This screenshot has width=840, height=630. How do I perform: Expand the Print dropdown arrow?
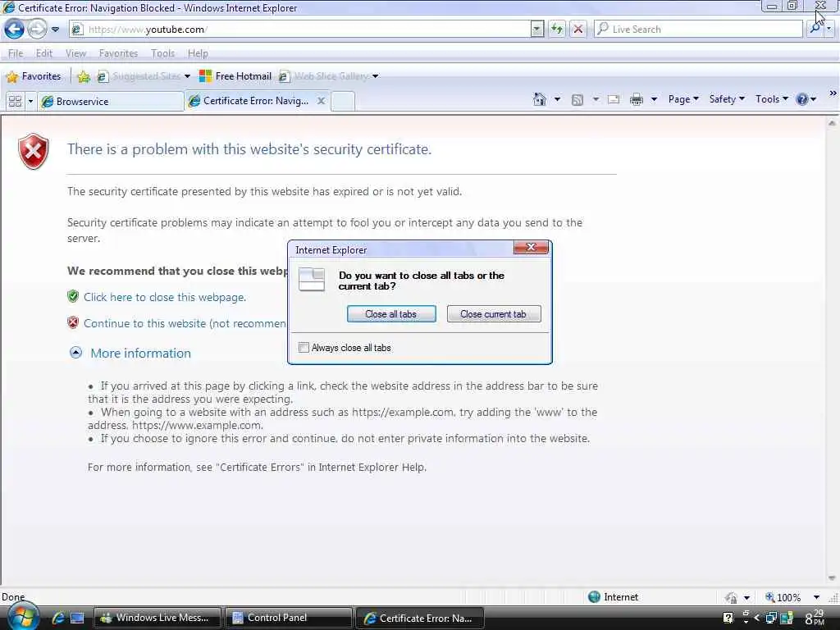654,99
